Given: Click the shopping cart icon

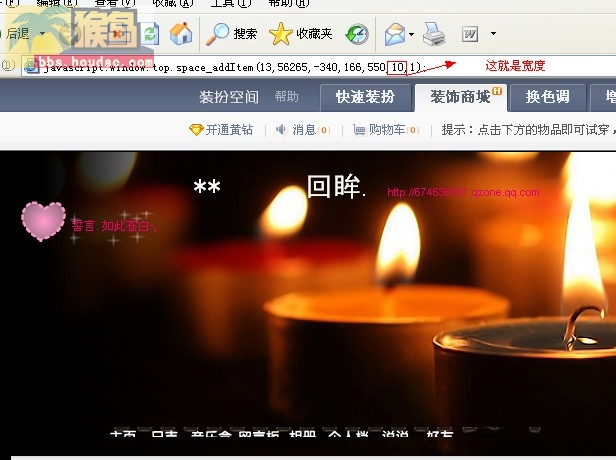Looking at the screenshot, I should [359, 130].
